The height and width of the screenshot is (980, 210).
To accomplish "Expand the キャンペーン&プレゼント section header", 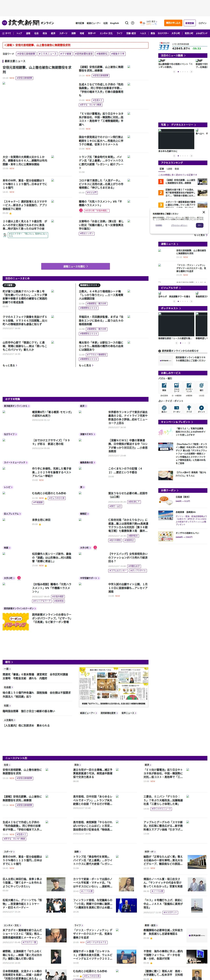I will click(x=183, y=422).
